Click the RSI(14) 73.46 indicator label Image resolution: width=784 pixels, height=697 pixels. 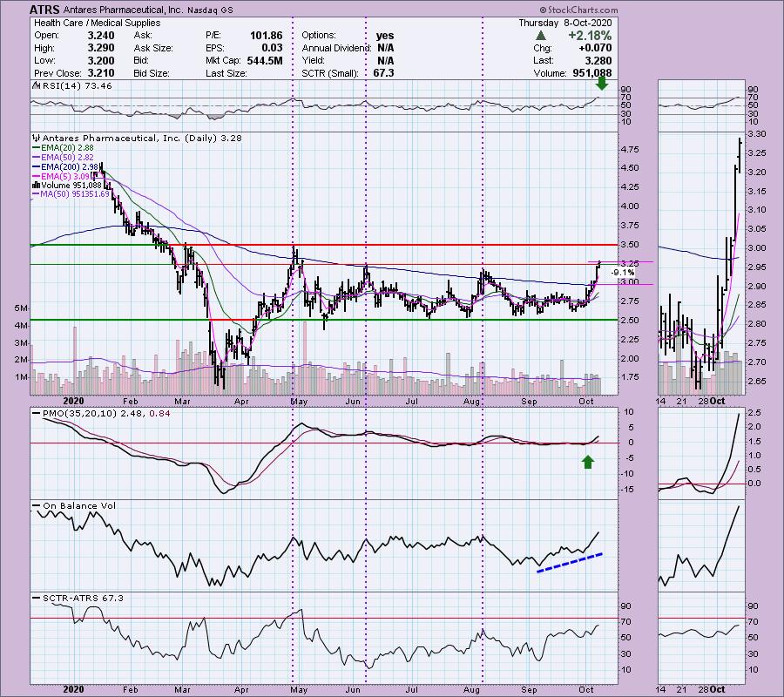78,86
